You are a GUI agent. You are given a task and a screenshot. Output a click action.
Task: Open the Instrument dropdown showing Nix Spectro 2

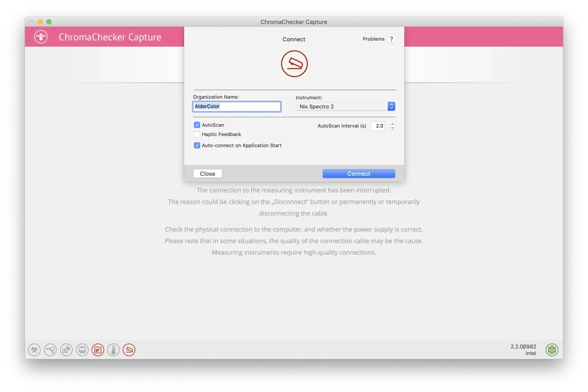point(345,107)
